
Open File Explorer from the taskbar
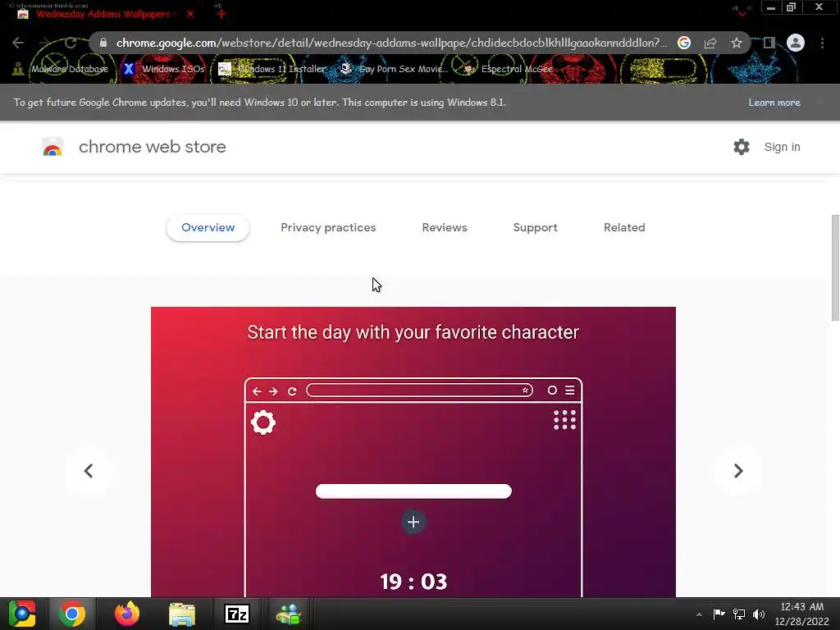point(182,614)
